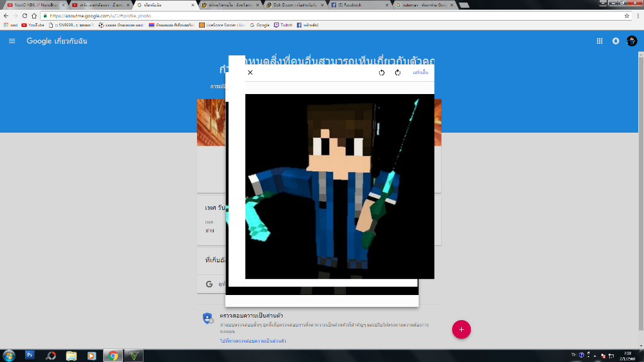
Task: Switch to Dek-D.com tab
Action: point(295,5)
